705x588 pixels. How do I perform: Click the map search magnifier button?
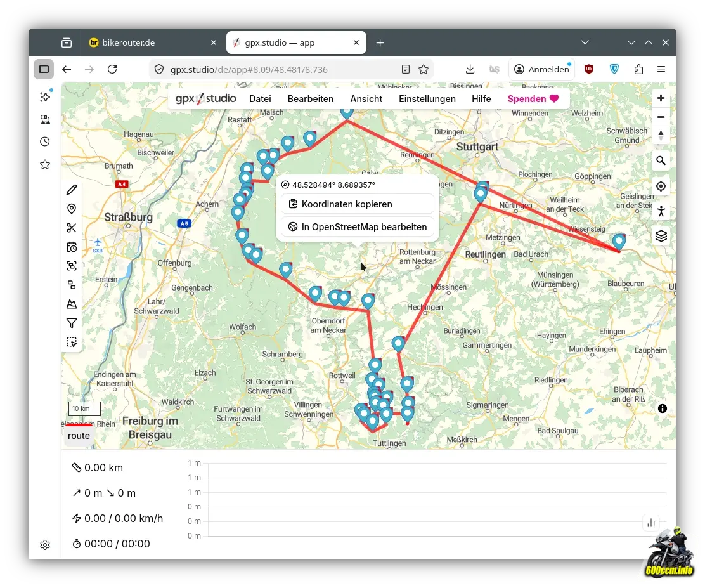tap(661, 161)
